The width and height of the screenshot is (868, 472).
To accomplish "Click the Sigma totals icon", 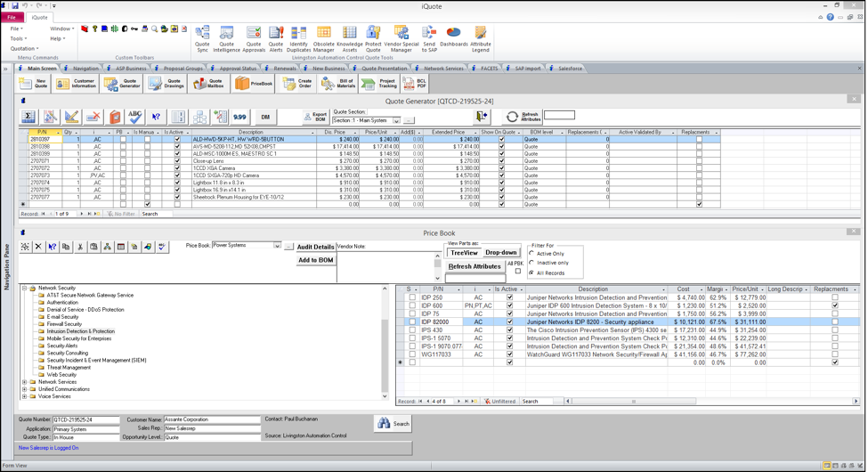I will point(28,117).
